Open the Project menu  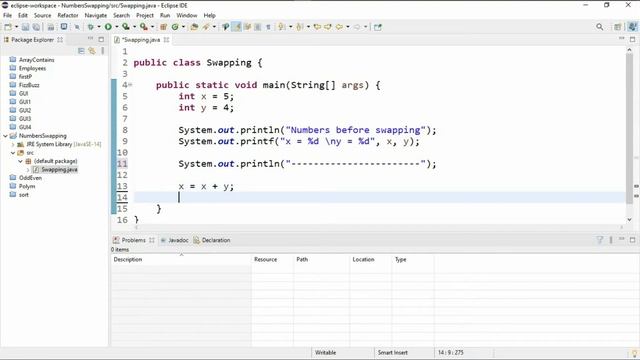145,15
